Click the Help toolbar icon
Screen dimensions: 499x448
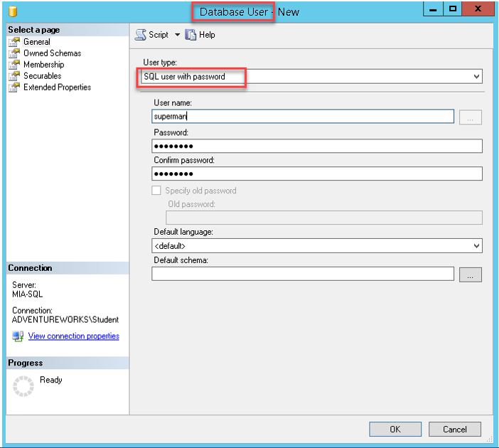(191, 35)
